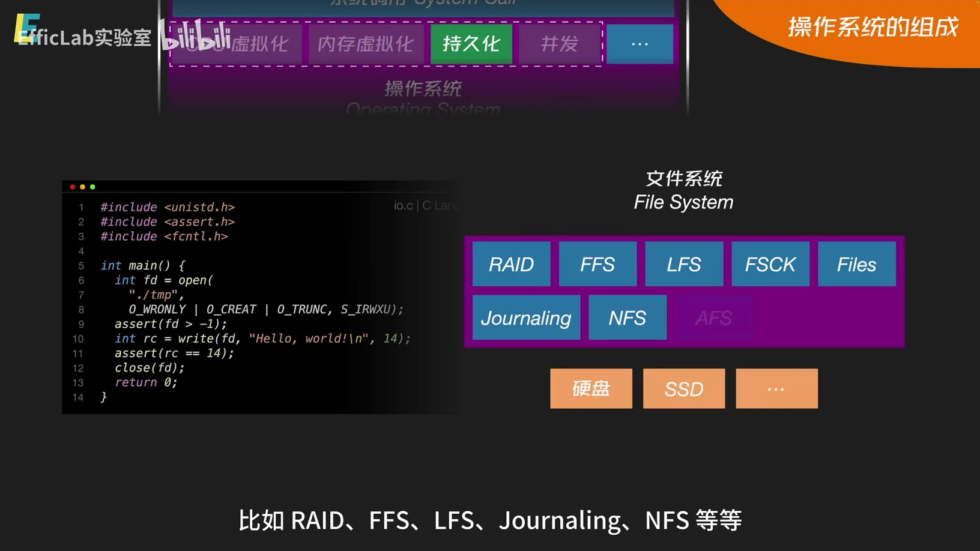Click the red dot in code window
980x551 pixels.
(x=73, y=187)
